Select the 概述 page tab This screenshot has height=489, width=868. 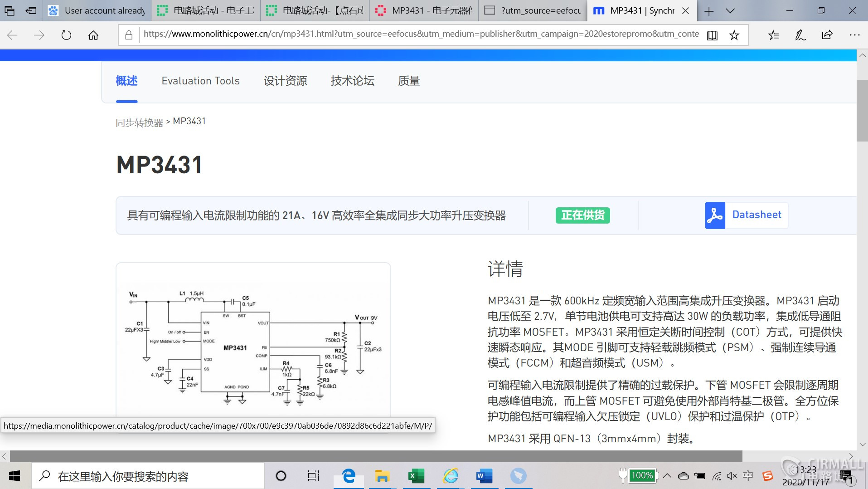(x=126, y=81)
